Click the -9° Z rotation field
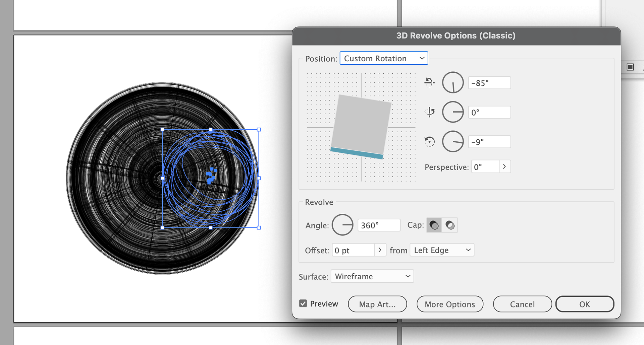Screen dimensions: 644x345 coord(489,142)
